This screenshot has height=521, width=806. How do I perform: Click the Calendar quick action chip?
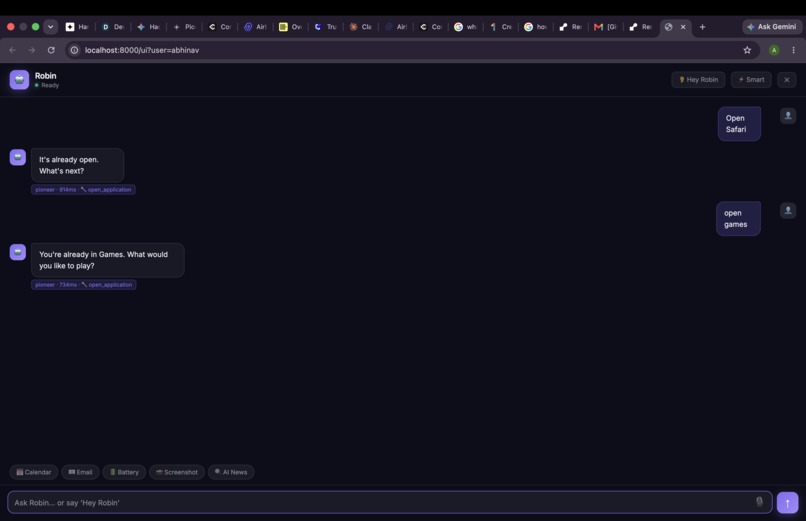pos(33,472)
